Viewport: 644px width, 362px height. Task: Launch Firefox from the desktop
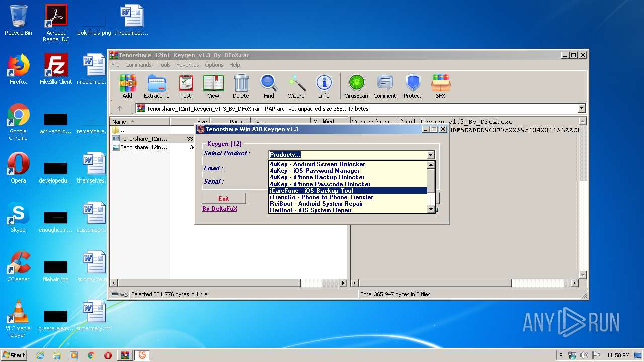[18, 69]
